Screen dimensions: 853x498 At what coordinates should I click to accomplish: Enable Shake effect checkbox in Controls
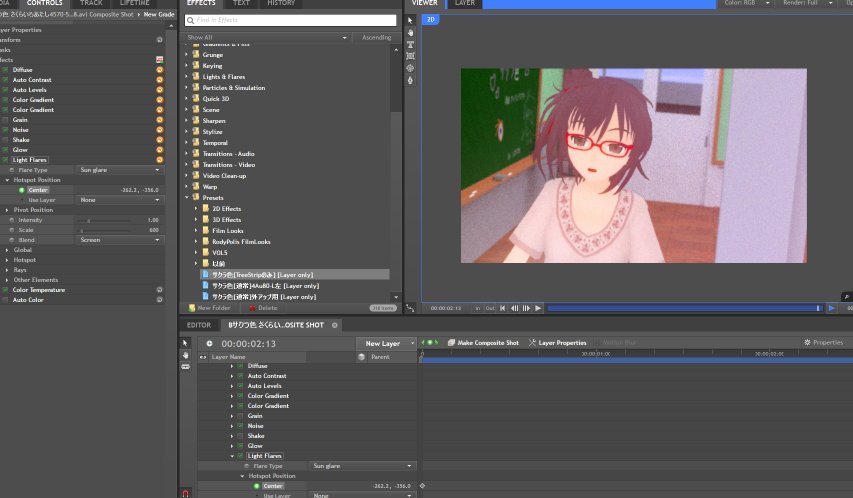pos(5,140)
